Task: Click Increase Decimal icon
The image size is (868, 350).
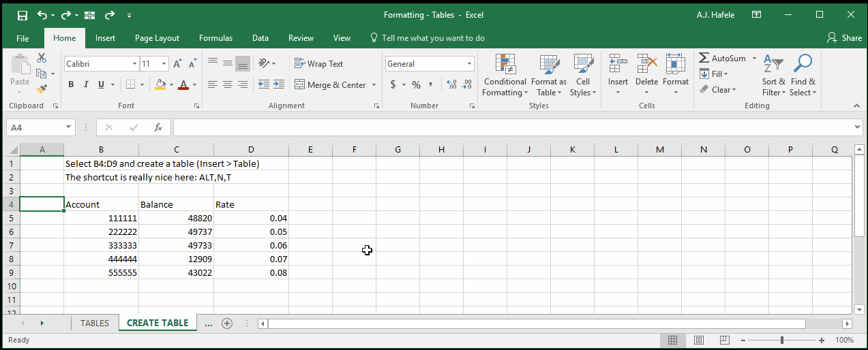Action: [451, 84]
